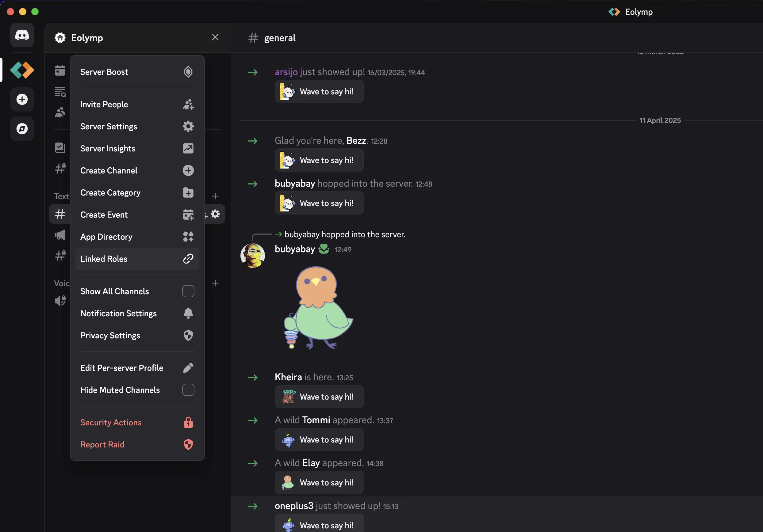Add a channel to the Text category
Image resolution: width=763 pixels, height=532 pixels.
point(215,196)
